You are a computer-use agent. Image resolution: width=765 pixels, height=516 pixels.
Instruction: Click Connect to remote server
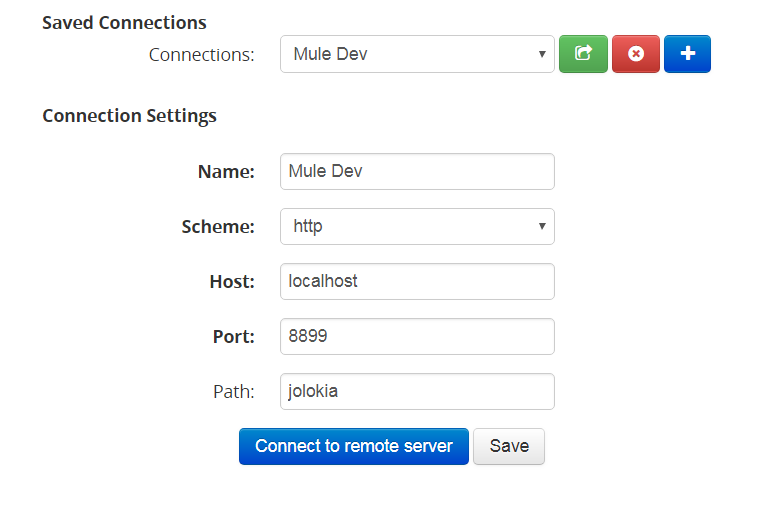(x=354, y=446)
